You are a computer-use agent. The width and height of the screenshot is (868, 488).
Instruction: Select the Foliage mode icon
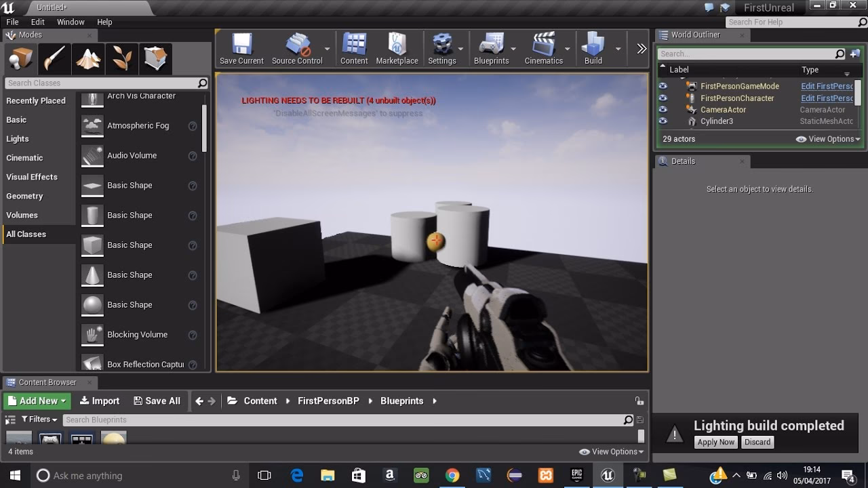(122, 59)
